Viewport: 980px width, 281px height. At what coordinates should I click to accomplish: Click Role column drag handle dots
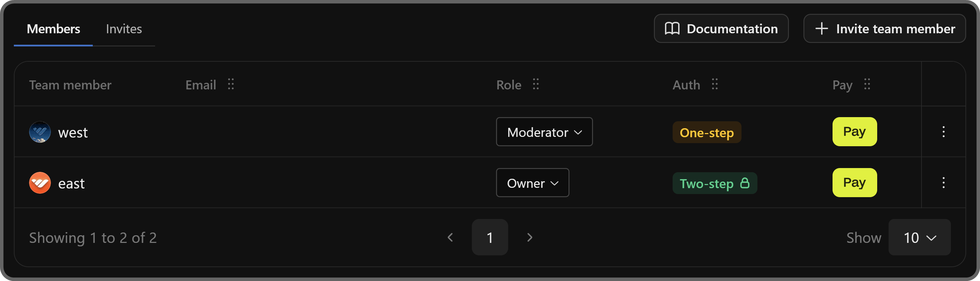[536, 84]
